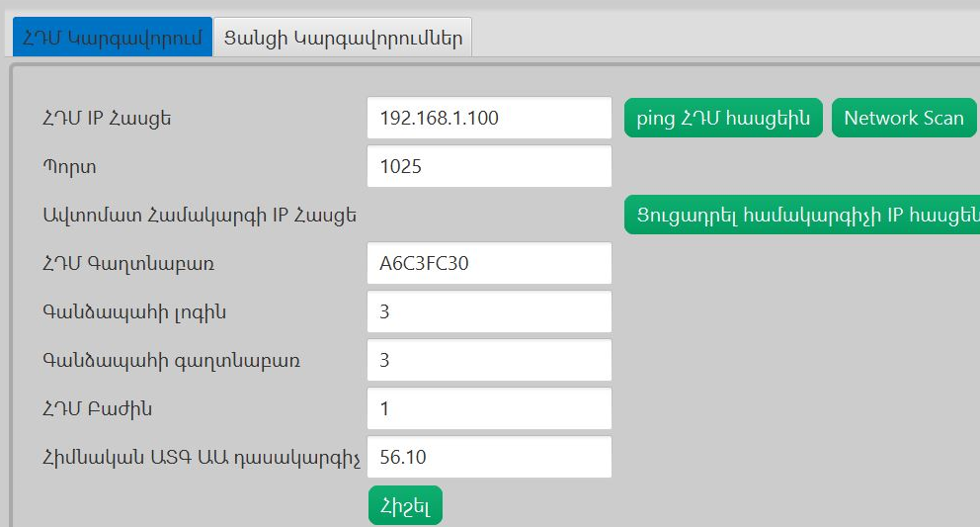This screenshot has width=980, height=527.
Task: Click the ՀԴՄ IP address field 192.168.1.100
Action: (x=489, y=118)
